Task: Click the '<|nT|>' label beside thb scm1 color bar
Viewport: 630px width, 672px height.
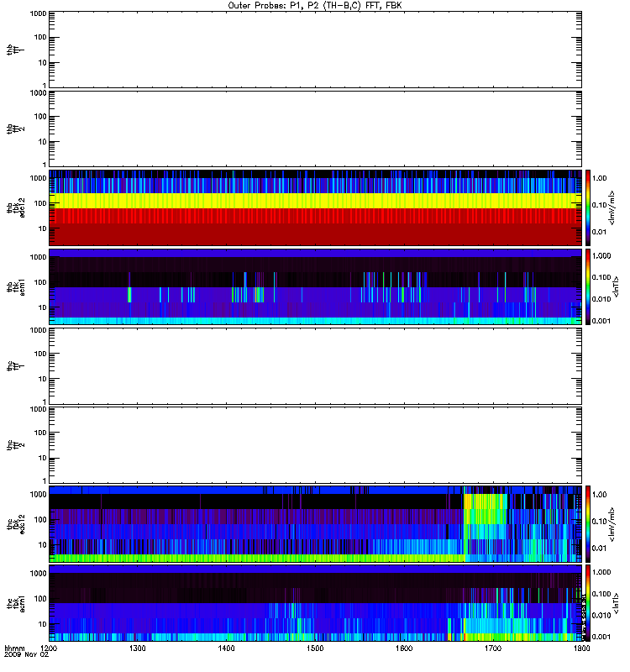Action: pyautogui.click(x=617, y=286)
